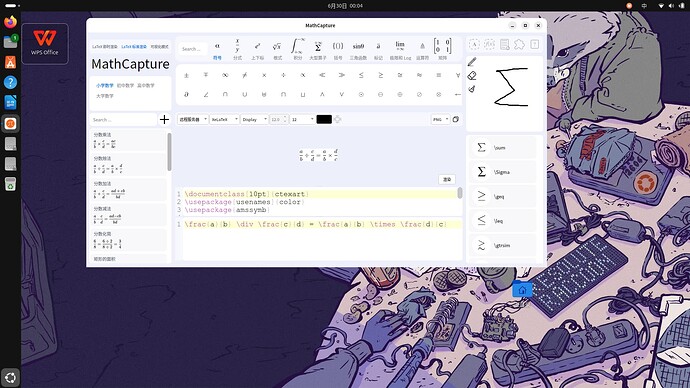Add new formula with plus button
690x388 pixels.
[x=164, y=119]
